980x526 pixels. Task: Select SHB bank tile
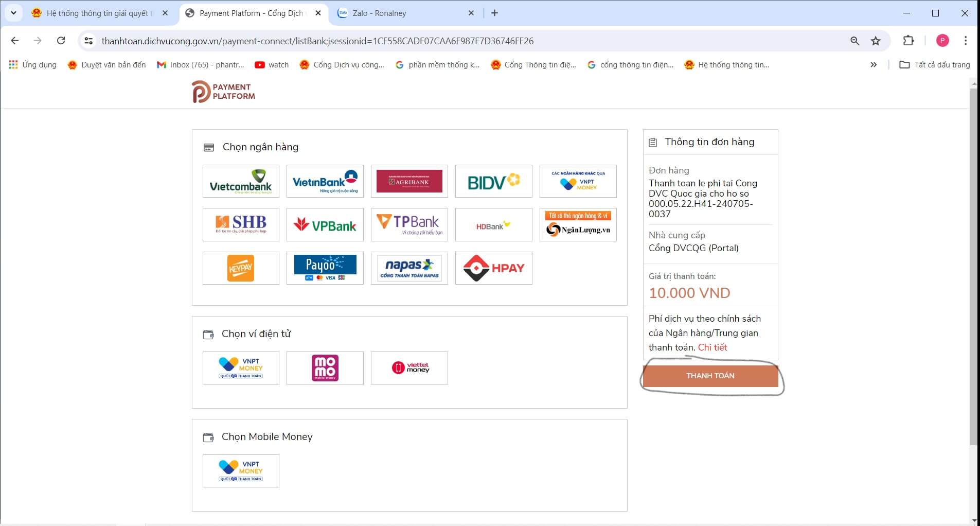[241, 224]
